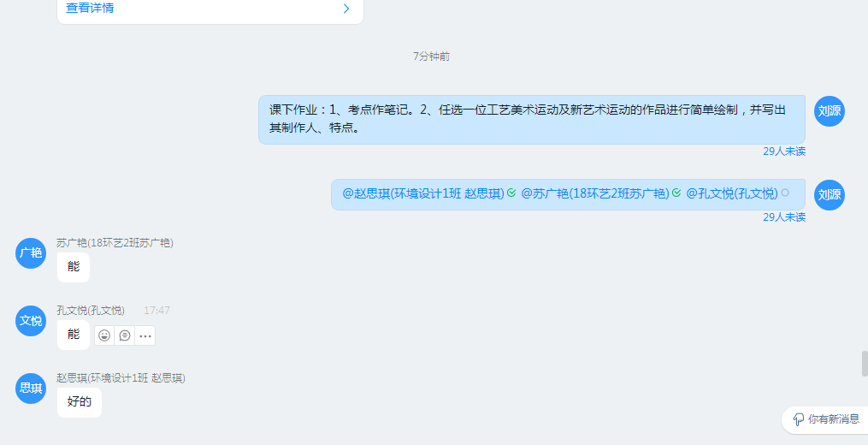Expand 查看详情 with the chevron arrow

(346, 9)
